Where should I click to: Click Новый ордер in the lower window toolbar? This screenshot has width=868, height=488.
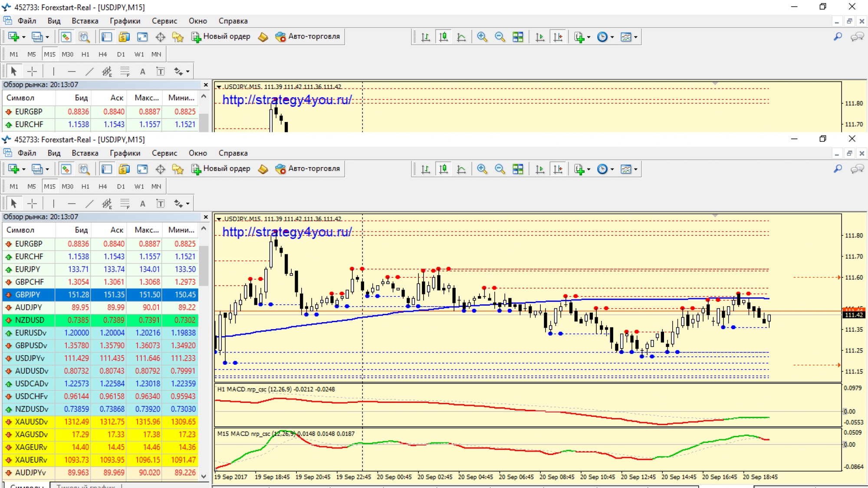(221, 169)
